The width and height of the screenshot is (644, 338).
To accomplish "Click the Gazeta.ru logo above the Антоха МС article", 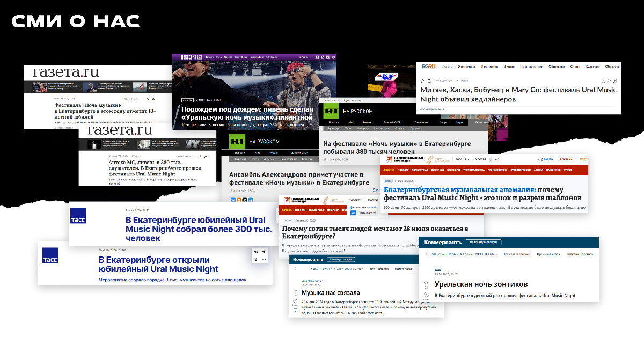I will [120, 130].
